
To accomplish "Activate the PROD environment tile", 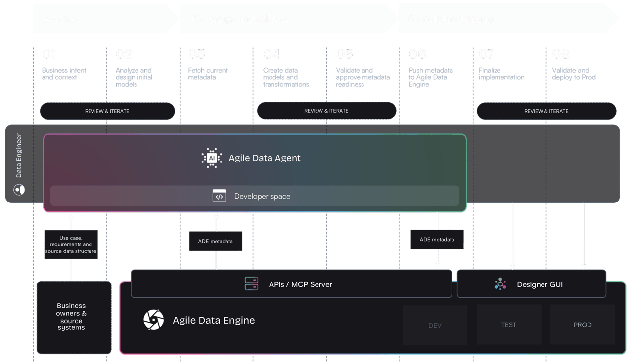I will (583, 324).
